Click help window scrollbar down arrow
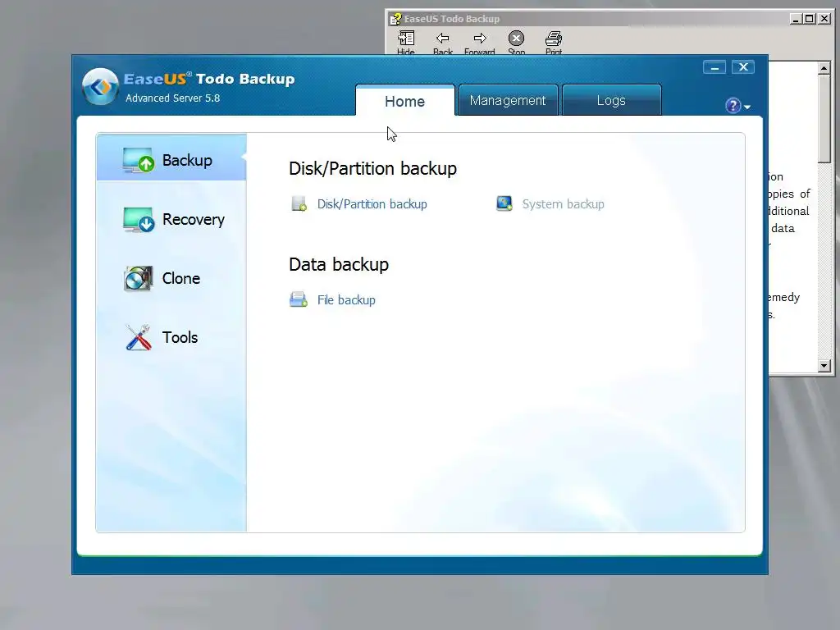Image resolution: width=840 pixels, height=630 pixels. coord(824,365)
